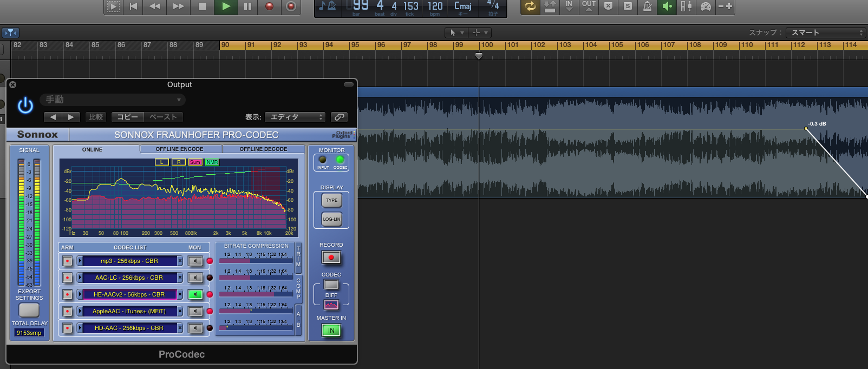Image resolution: width=868 pixels, height=369 pixels.
Task: Rewind the playhead
Action: coord(155,6)
